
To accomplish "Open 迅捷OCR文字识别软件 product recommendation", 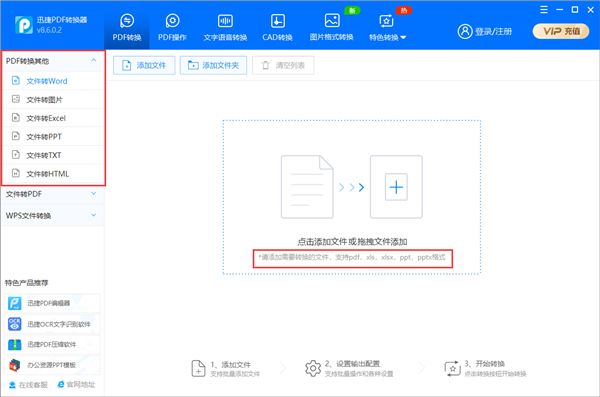I will [52, 324].
